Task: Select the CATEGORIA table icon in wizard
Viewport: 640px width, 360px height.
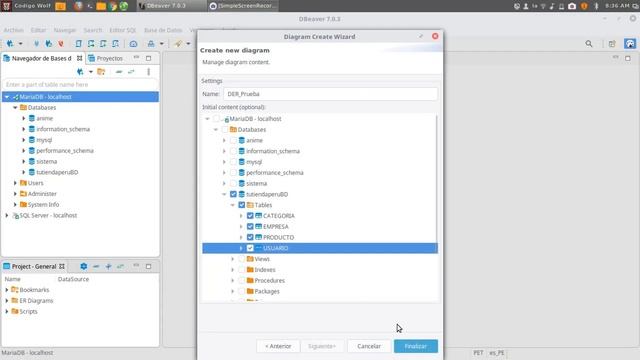Action: pos(258,216)
